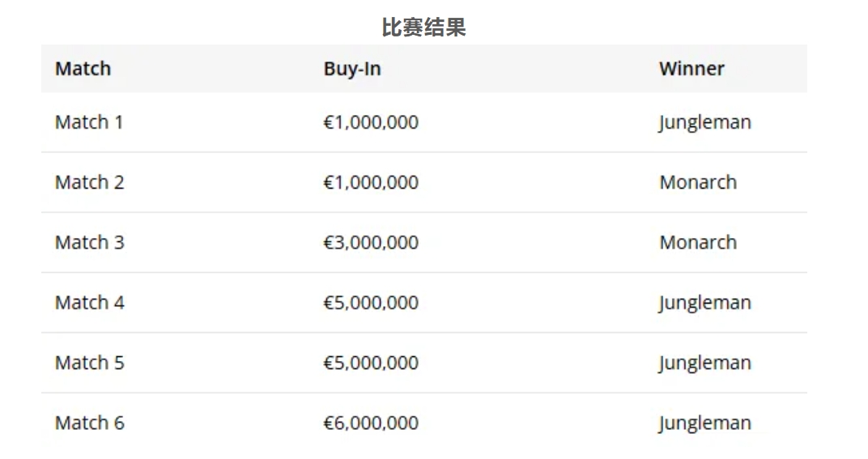868x459 pixels.
Task: Select the Match 4 row label
Action: [89, 303]
